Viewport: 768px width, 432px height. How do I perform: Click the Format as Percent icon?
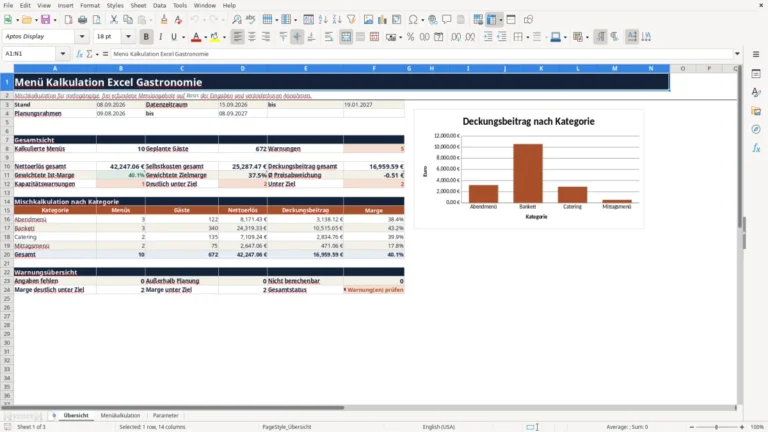click(x=410, y=37)
